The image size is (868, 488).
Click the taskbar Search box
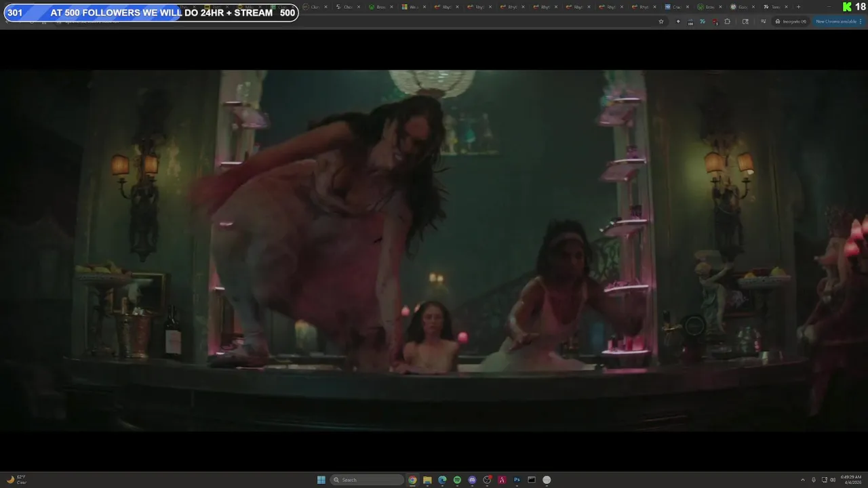(x=367, y=480)
